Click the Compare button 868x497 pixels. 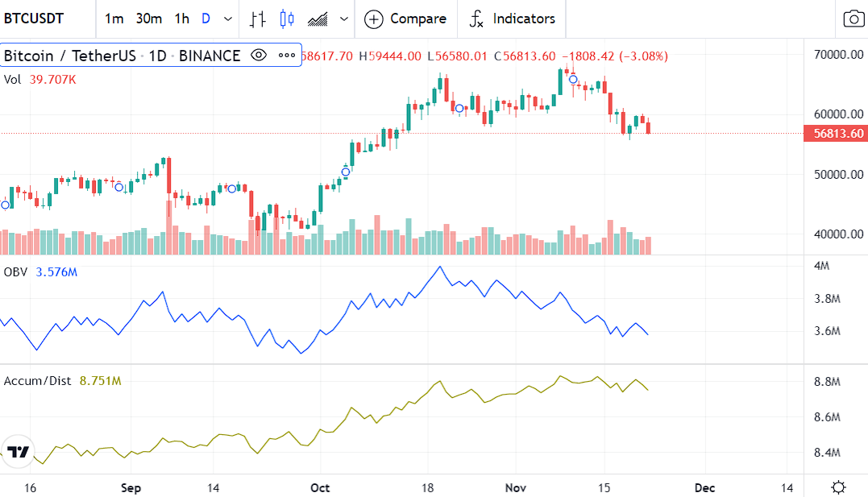coord(405,19)
